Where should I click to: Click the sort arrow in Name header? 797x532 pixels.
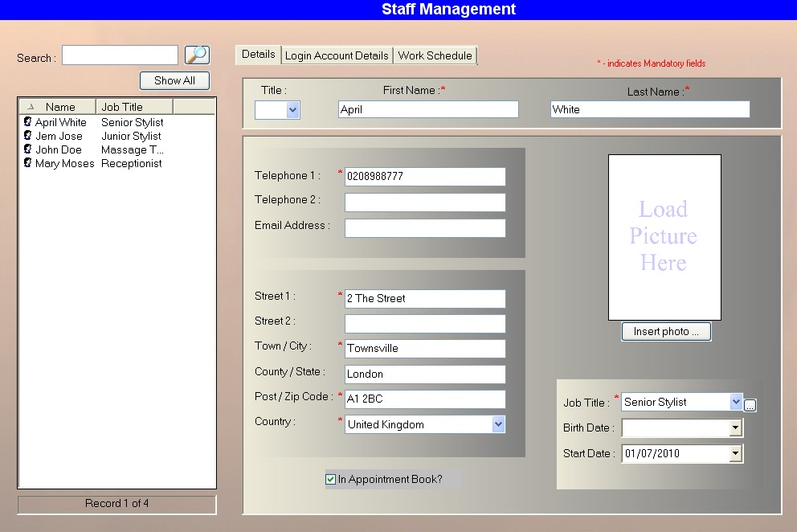31,107
